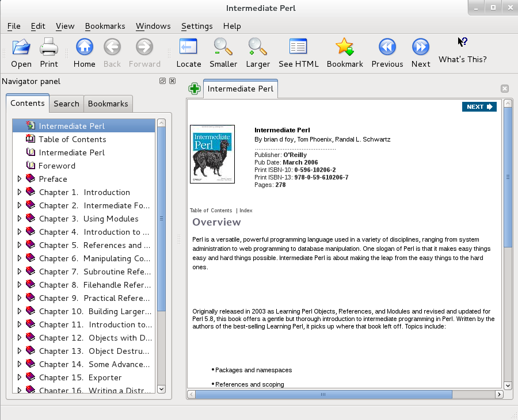Open new tab with green plus icon

[x=195, y=89]
